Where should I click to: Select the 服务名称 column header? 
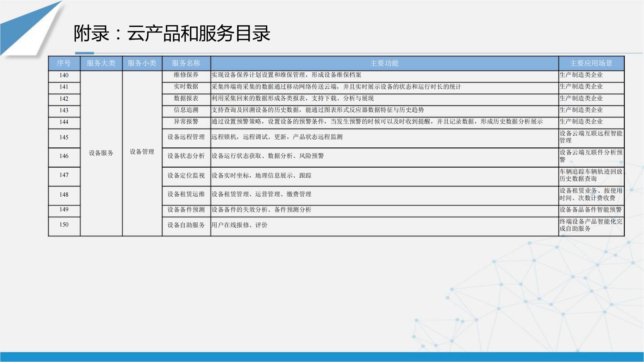click(186, 63)
